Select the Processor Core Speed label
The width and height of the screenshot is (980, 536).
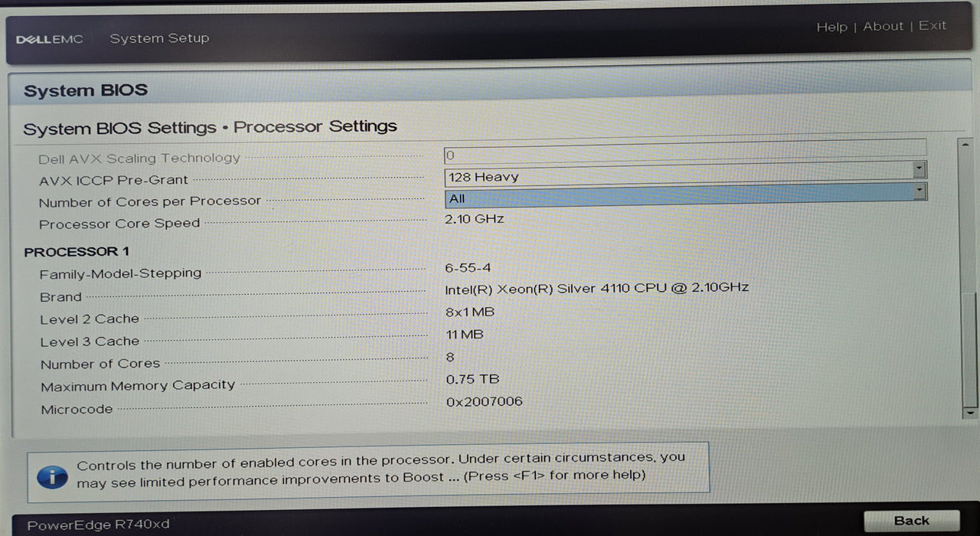click(119, 224)
